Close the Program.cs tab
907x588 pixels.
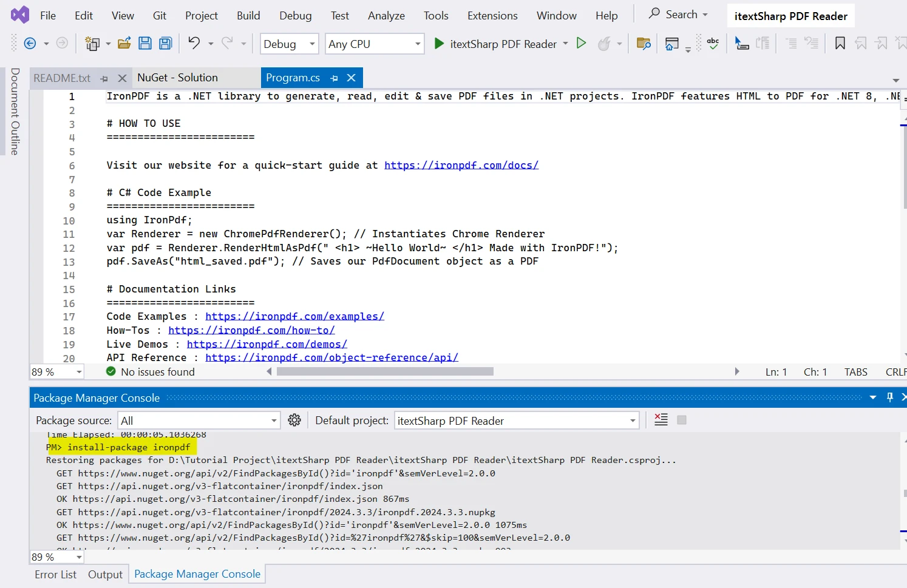[x=351, y=78]
